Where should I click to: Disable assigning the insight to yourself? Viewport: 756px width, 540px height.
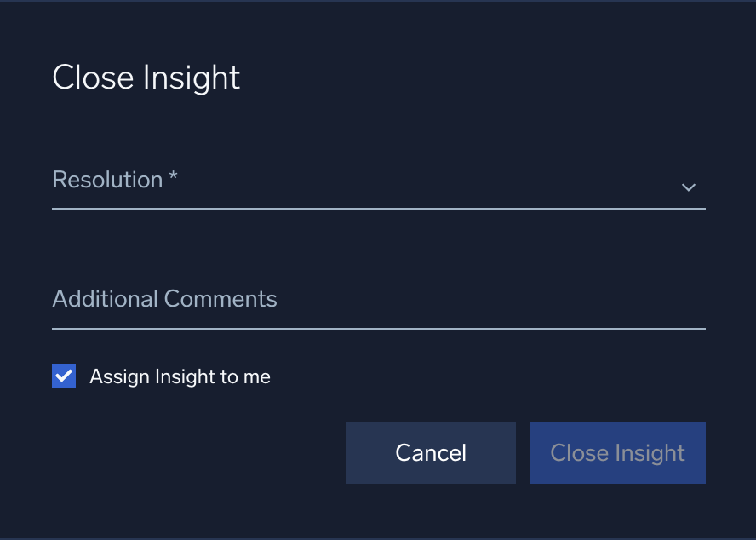tap(64, 375)
